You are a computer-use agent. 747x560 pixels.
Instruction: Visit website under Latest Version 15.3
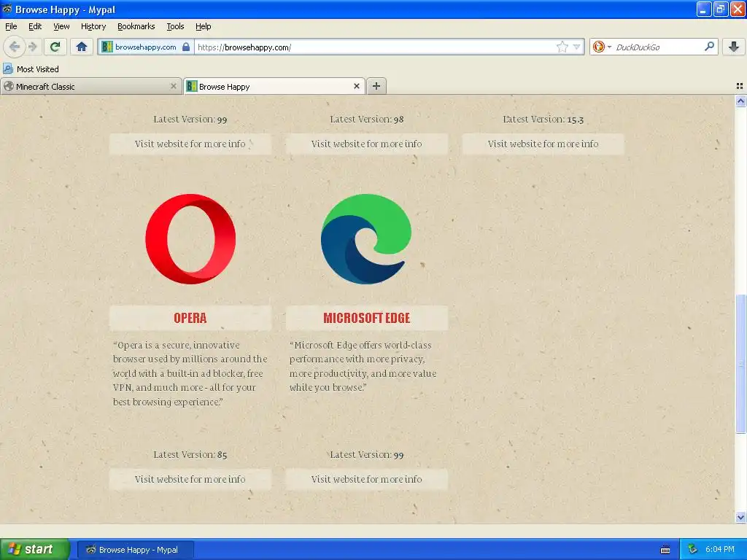543,144
